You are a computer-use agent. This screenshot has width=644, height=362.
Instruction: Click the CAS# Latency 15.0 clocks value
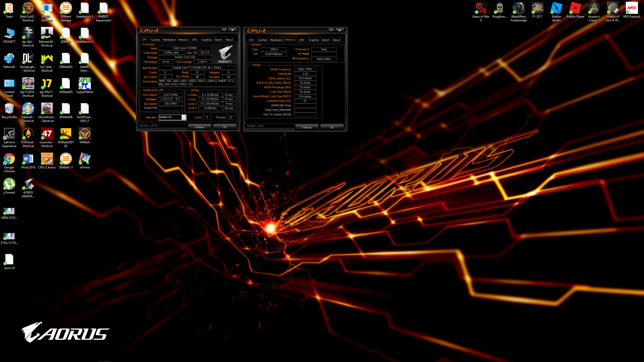[x=305, y=78]
